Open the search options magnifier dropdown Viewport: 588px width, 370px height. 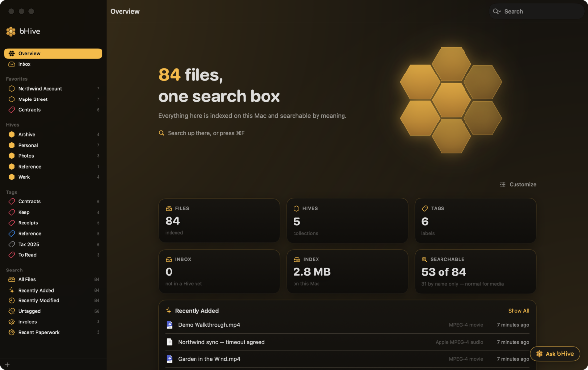[497, 11]
